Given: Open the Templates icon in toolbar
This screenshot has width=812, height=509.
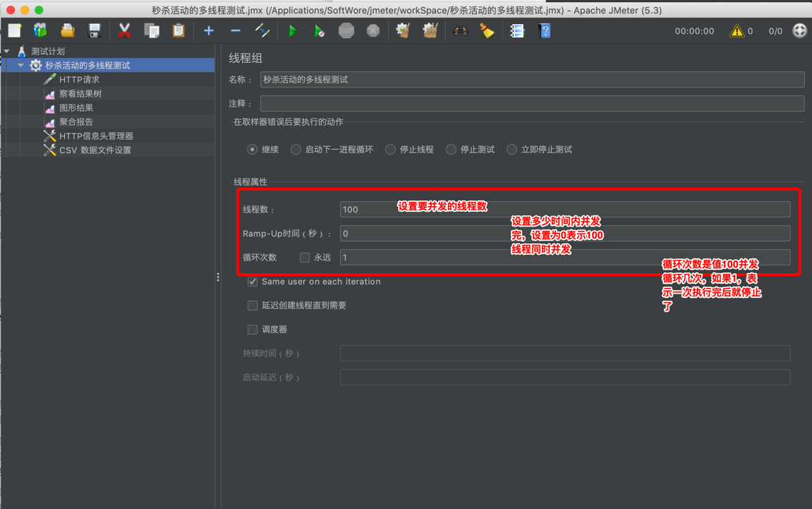Looking at the screenshot, I should coord(40,30).
